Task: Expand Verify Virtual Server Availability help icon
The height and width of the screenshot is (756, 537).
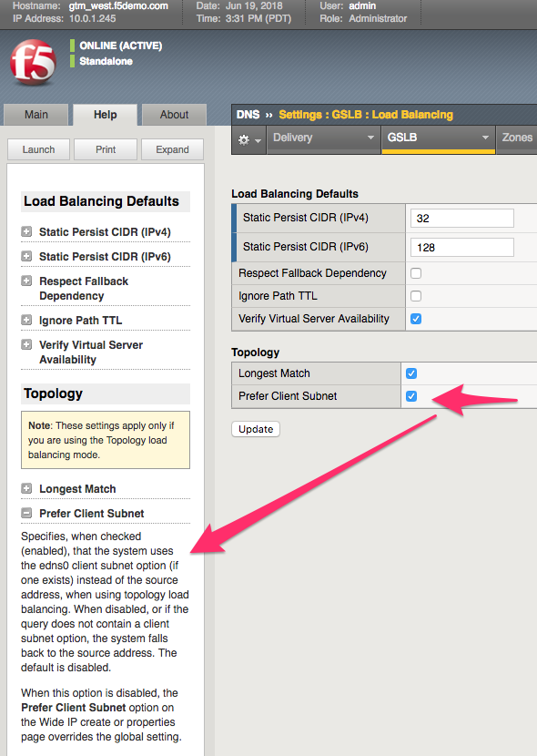Action: pos(26,344)
